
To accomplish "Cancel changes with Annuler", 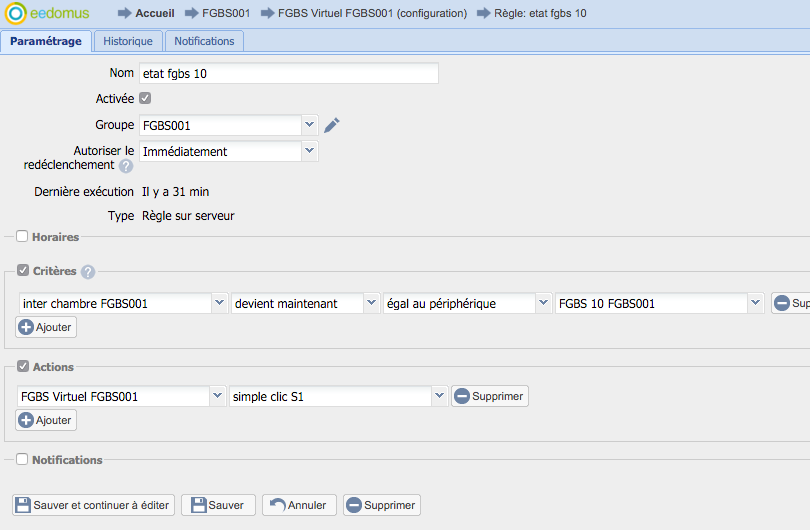I will pos(299,505).
